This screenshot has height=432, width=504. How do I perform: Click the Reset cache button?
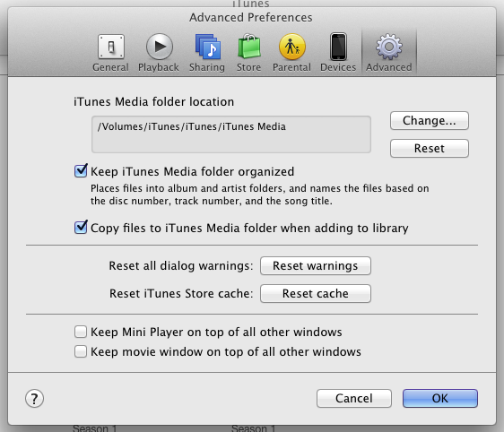click(316, 294)
